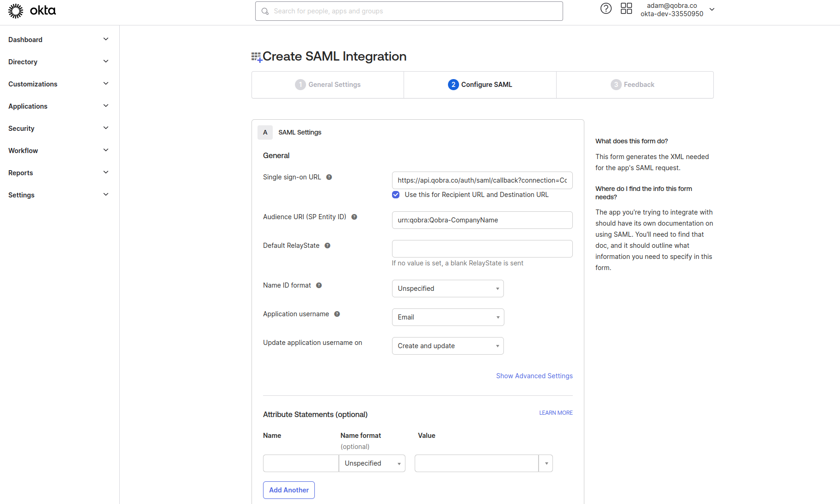Image resolution: width=840 pixels, height=504 pixels.
Task: Open the attribute Value dropdown arrow
Action: (546, 463)
